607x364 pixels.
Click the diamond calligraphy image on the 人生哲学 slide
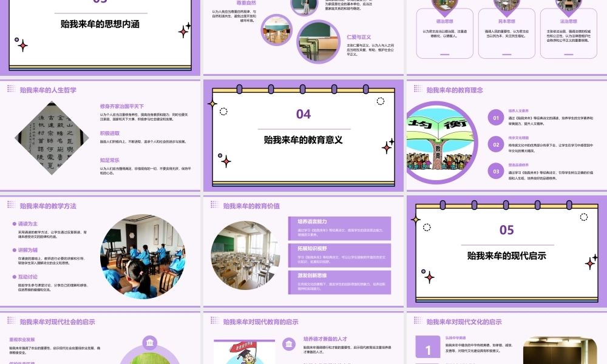tap(52, 138)
